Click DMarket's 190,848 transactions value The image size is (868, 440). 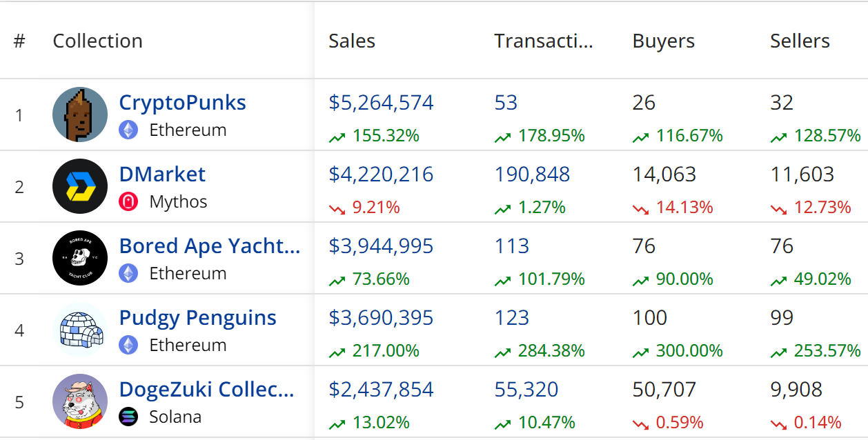pos(532,174)
